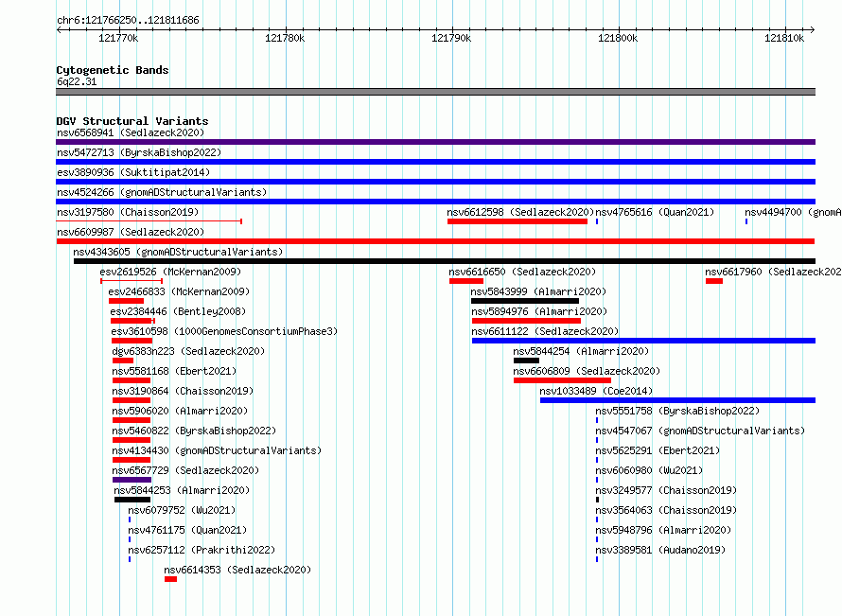Select nsv6609987 (Sedlazeck2020) label
This screenshot has width=842, height=616.
131,232
